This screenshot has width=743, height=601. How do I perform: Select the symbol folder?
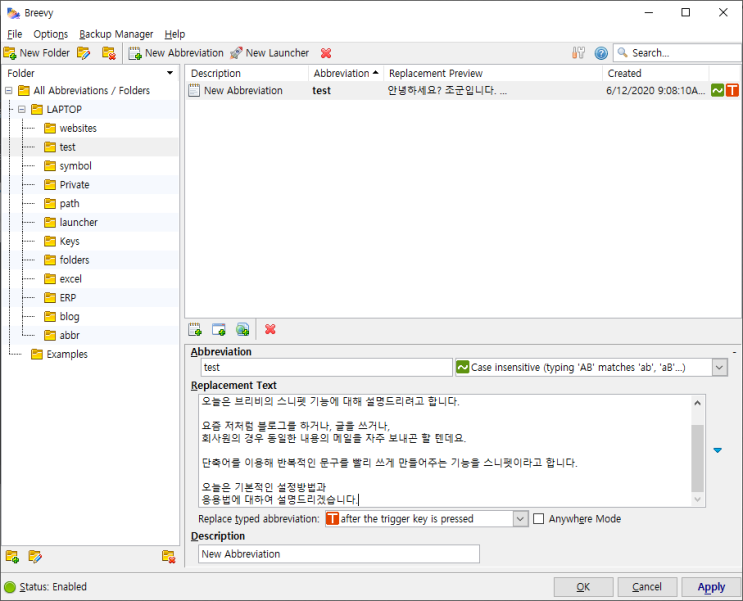pos(75,166)
